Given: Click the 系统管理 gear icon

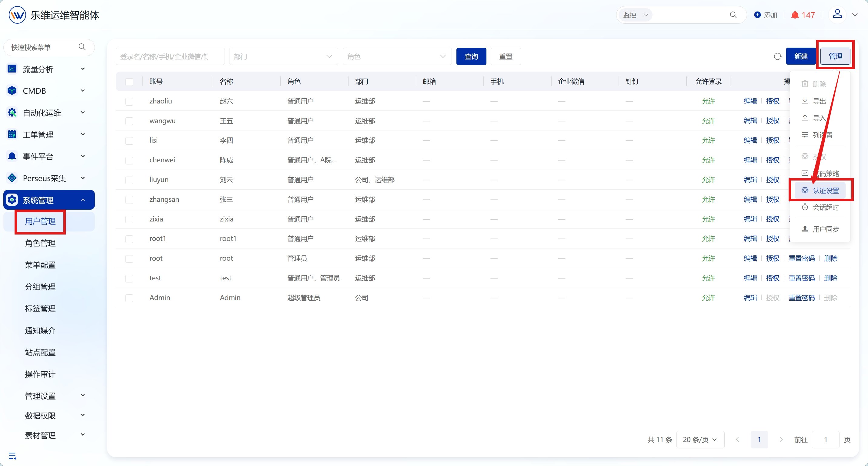Looking at the screenshot, I should (12, 200).
